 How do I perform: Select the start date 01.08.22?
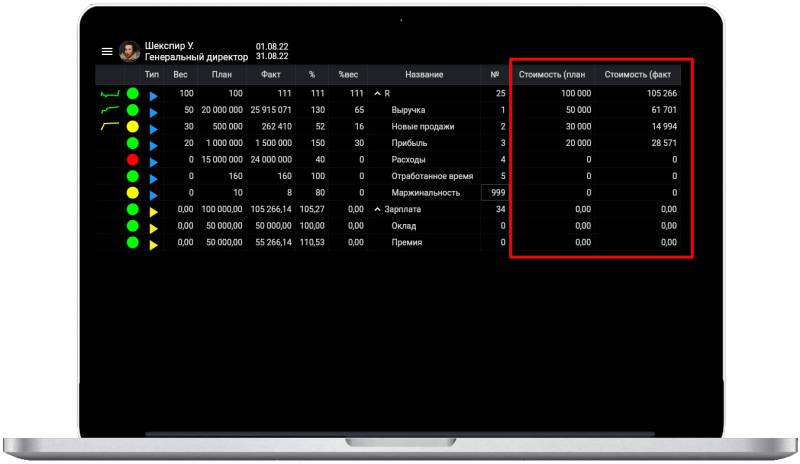(x=272, y=46)
